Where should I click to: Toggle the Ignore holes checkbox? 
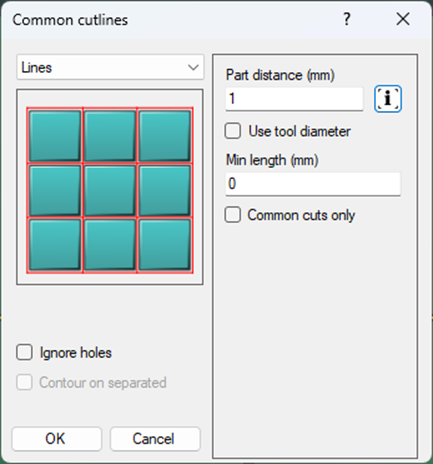click(x=24, y=352)
